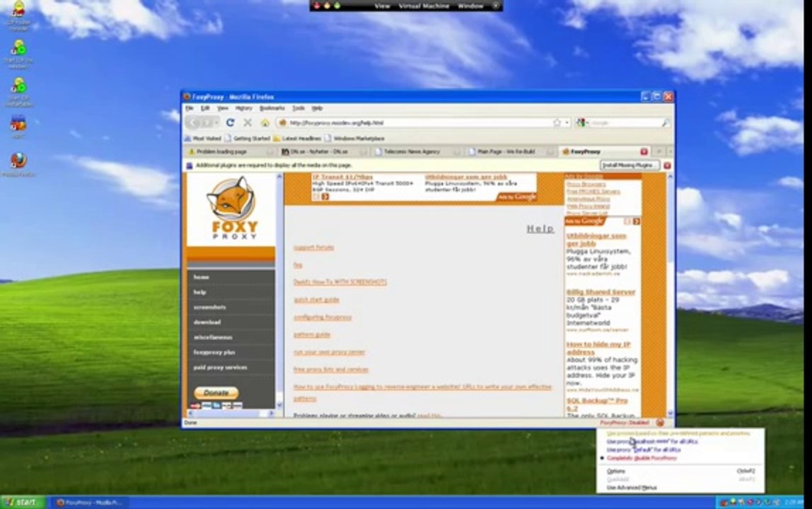
Task: Click the Start button on taskbar
Action: 22,502
